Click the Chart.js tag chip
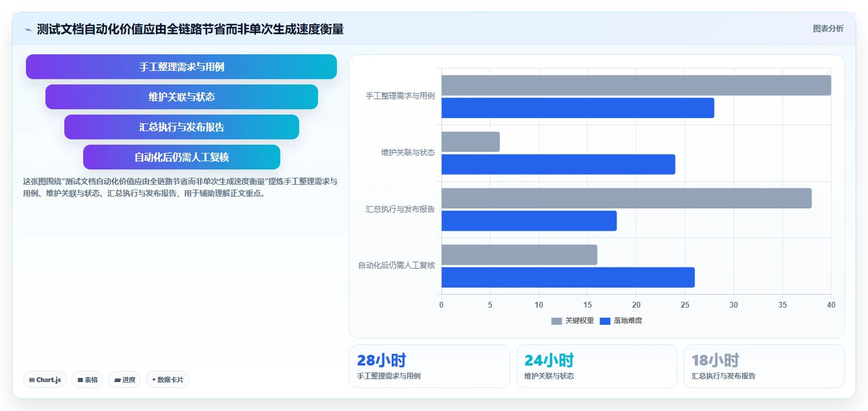The image size is (868, 411). point(45,380)
